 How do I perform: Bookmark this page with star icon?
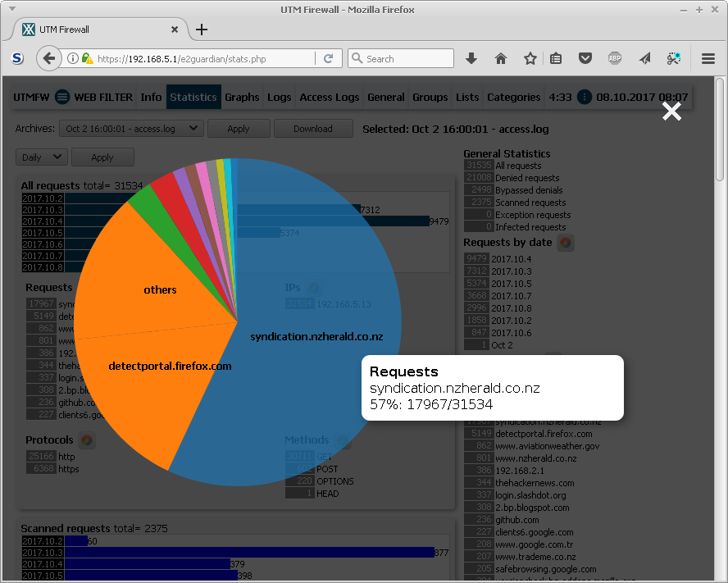coord(530,58)
